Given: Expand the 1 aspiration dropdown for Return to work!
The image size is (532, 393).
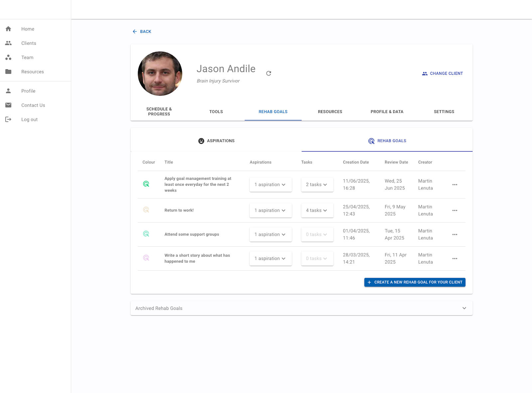Looking at the screenshot, I should click(x=271, y=210).
